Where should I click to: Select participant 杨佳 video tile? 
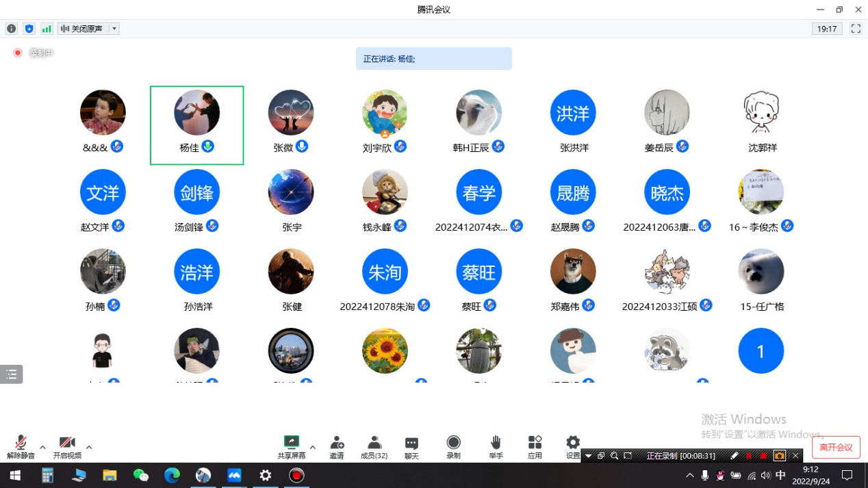pyautogui.click(x=197, y=125)
